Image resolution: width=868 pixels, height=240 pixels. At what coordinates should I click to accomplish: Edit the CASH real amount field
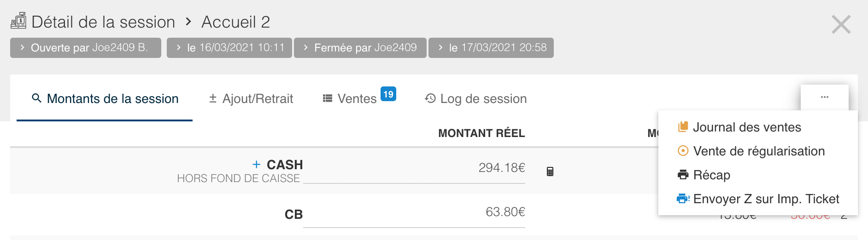pos(414,168)
